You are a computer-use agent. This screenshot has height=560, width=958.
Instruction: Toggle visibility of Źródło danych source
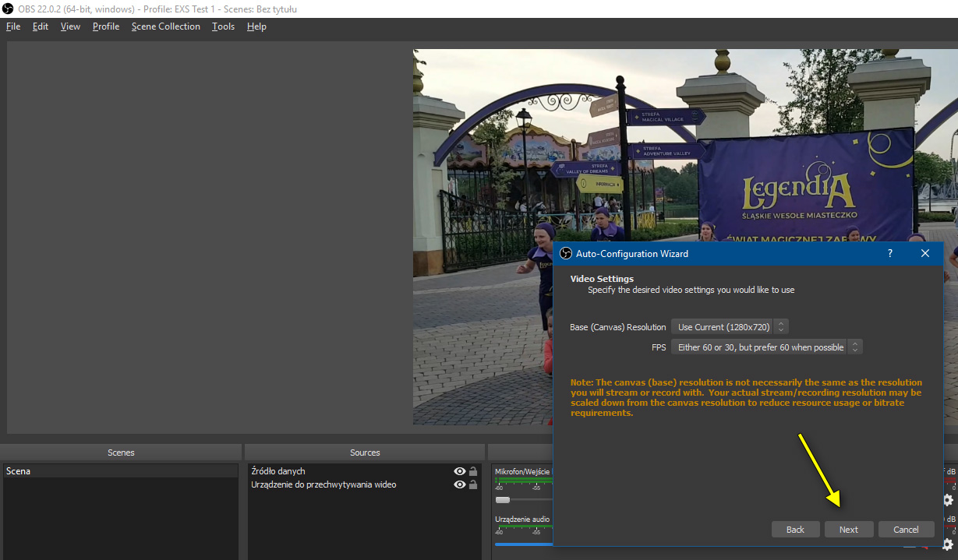pyautogui.click(x=460, y=471)
